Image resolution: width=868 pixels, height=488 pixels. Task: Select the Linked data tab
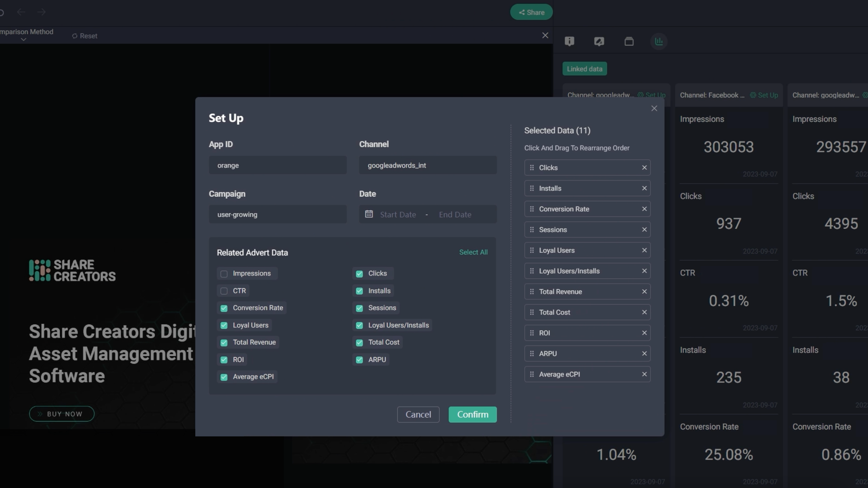[x=584, y=69]
